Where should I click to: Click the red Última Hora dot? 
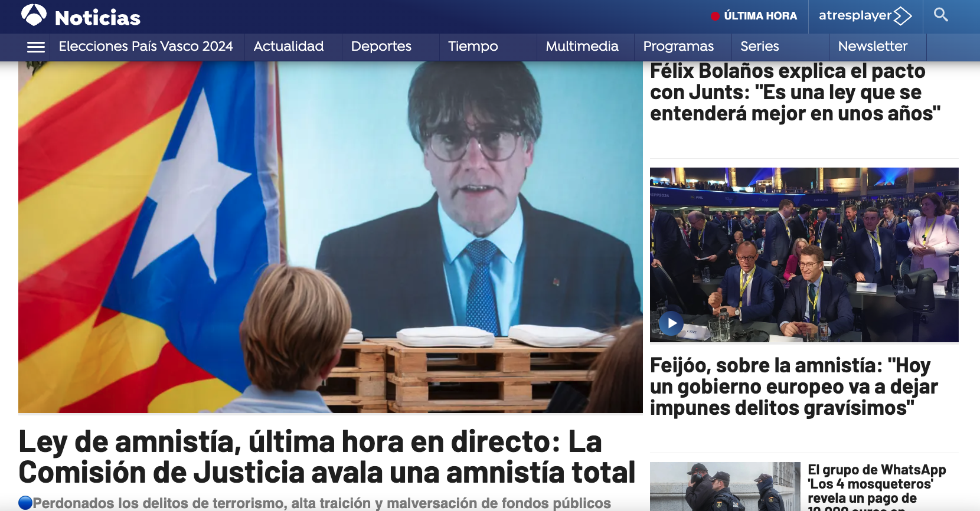(x=715, y=17)
